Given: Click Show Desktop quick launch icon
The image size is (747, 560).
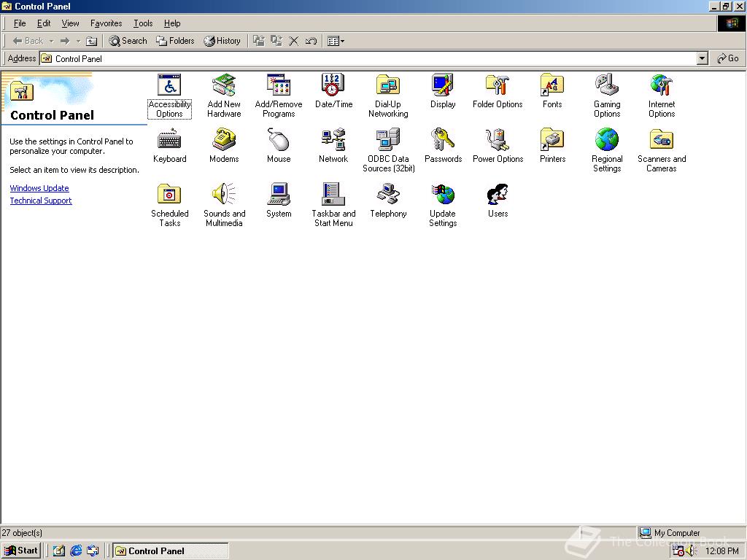Looking at the screenshot, I should [x=58, y=551].
